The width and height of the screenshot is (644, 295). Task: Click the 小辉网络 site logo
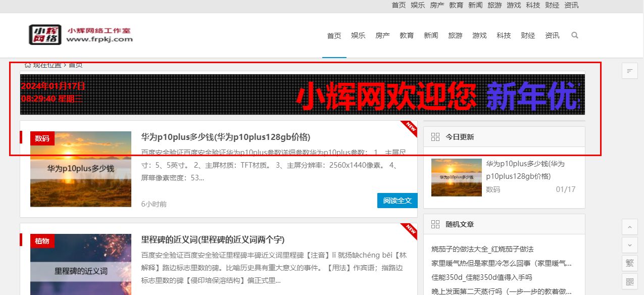point(81,34)
